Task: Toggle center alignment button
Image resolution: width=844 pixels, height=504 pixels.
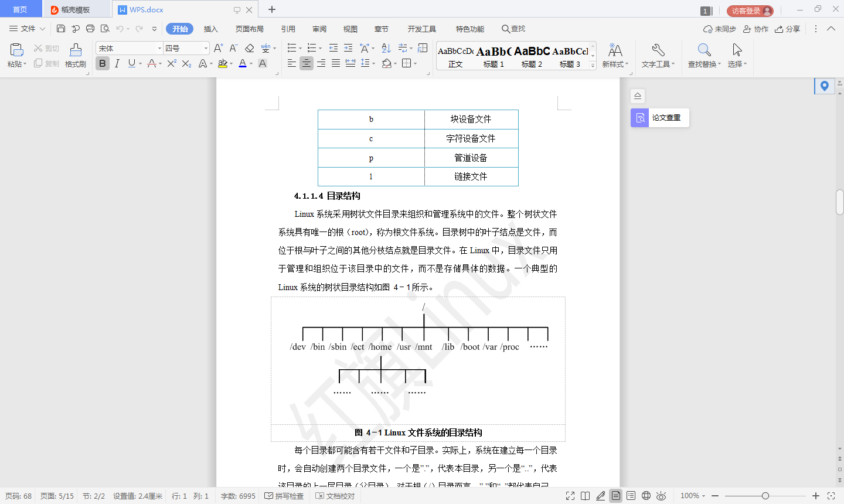Action: [x=307, y=63]
